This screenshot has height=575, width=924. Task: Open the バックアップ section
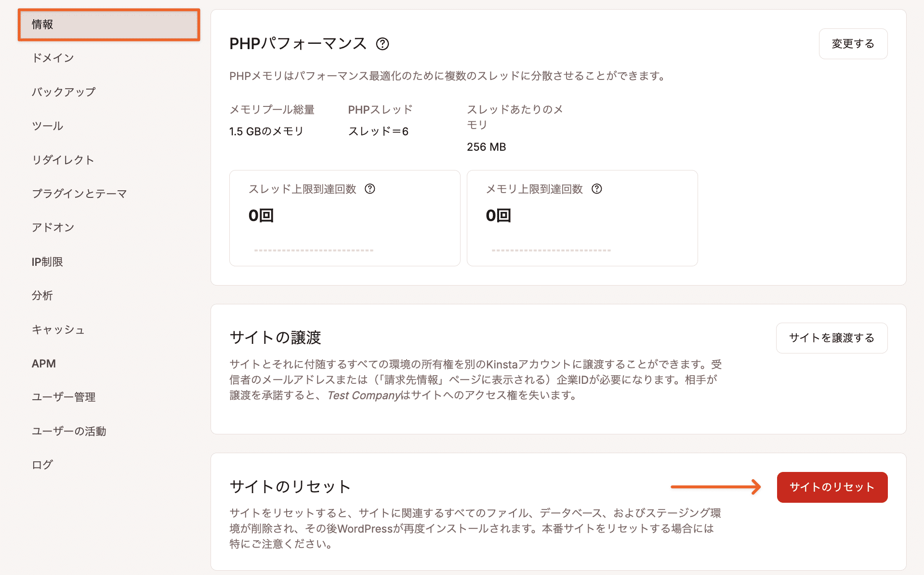pyautogui.click(x=63, y=91)
